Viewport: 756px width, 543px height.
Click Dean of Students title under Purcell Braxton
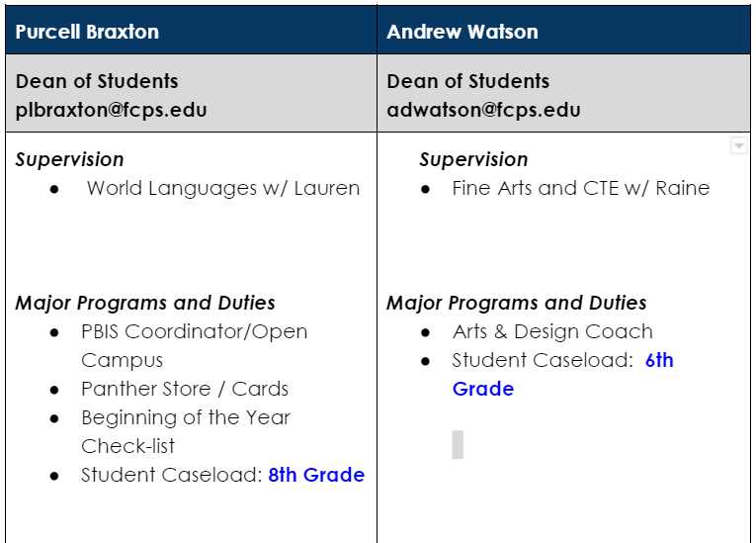point(97,81)
